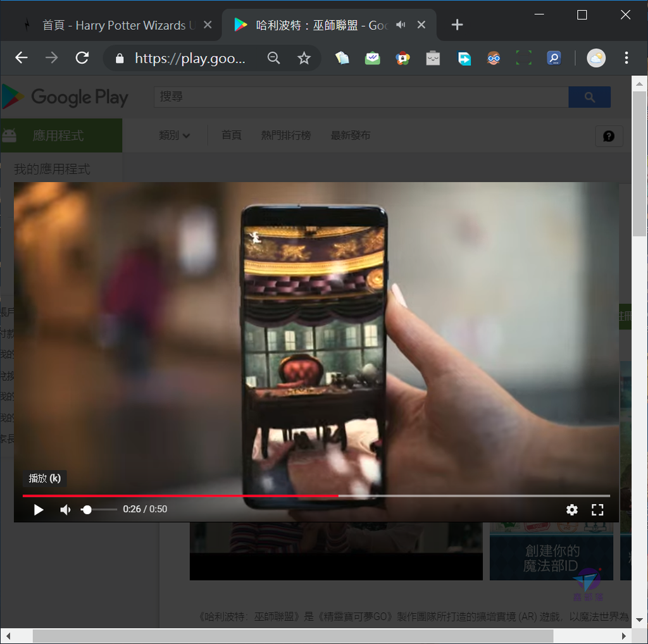
Task: Expand the 類別 dropdown
Action: 175,135
